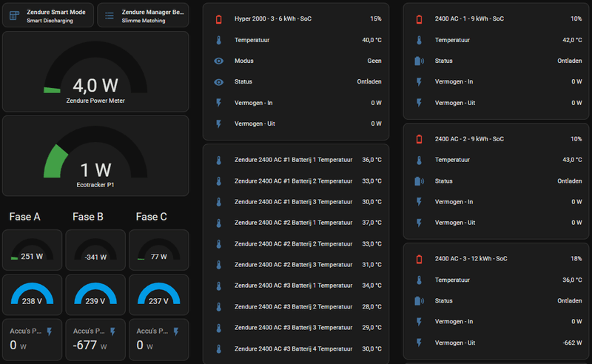This screenshot has width=592, height=364.
Task: Click the red battery icon for 2400 AC - 3
Action: pos(420,259)
